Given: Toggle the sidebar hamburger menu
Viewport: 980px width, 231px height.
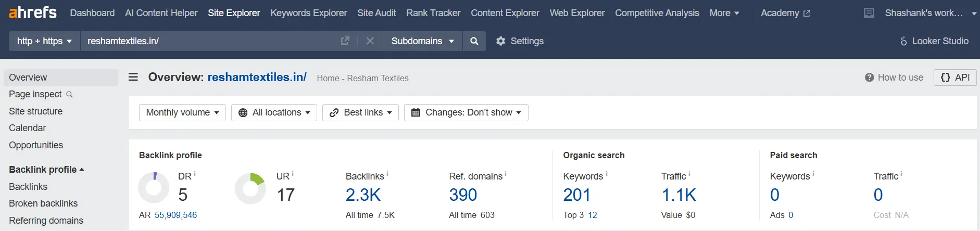Looking at the screenshot, I should [133, 77].
